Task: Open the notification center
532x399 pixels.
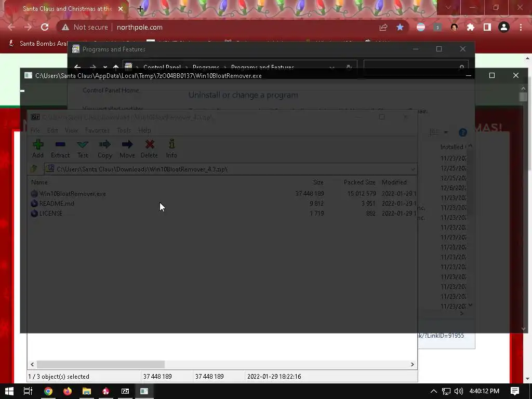Action: coord(515,391)
